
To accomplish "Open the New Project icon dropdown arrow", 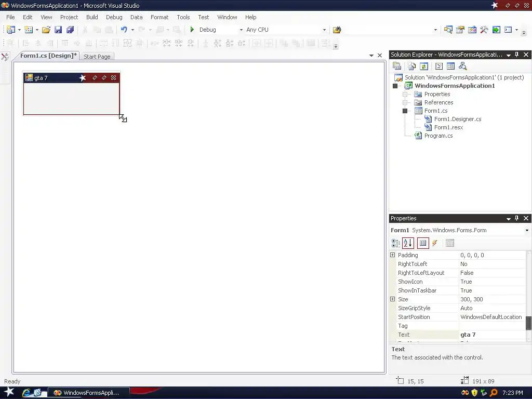I will tap(19, 30).
